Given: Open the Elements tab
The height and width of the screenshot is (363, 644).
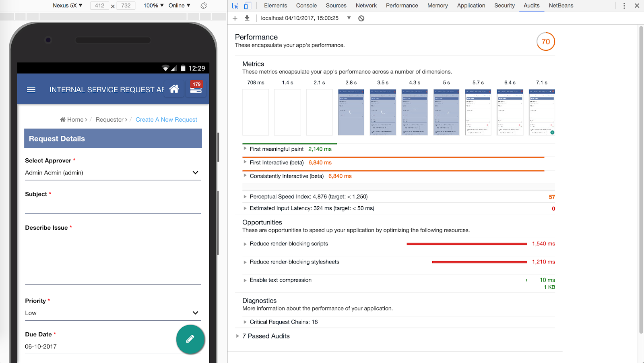Looking at the screenshot, I should (x=276, y=6).
